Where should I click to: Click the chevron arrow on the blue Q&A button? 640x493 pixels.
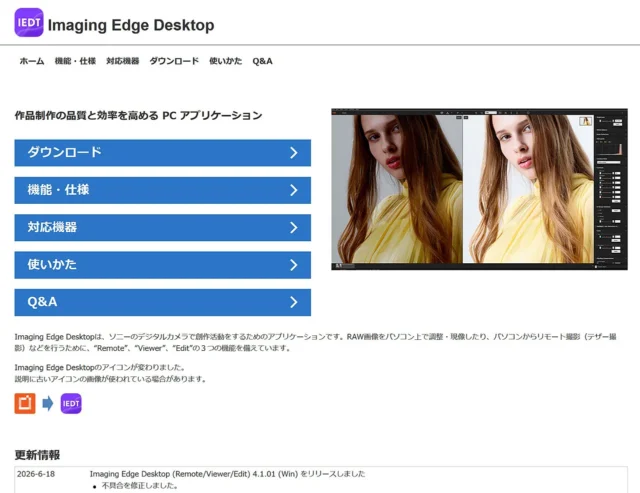(x=293, y=302)
